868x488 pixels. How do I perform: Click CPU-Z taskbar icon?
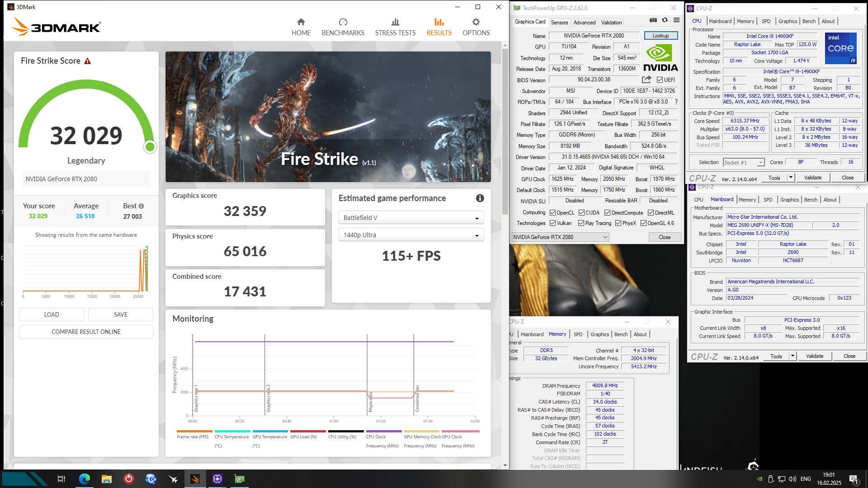click(217, 479)
